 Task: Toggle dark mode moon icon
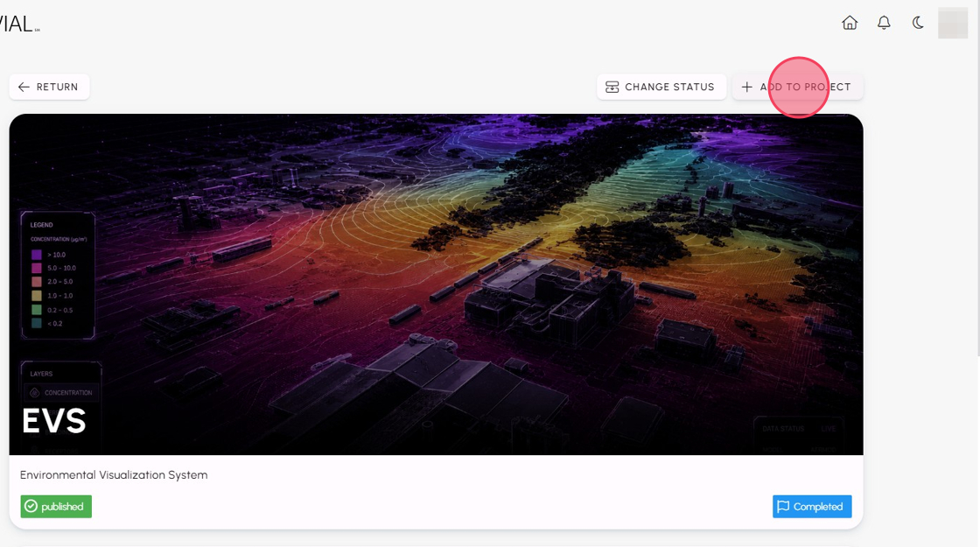918,23
